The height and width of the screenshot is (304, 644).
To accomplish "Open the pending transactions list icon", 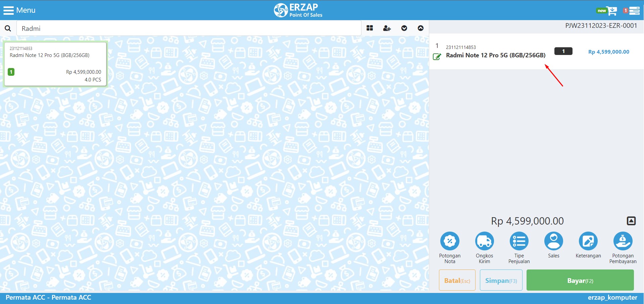I will coord(631,11).
